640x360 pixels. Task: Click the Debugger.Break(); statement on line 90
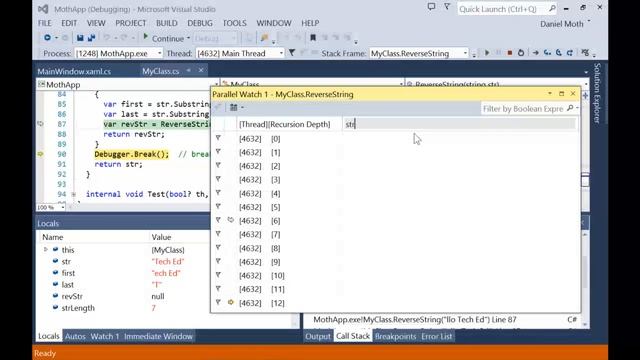[x=131, y=154]
